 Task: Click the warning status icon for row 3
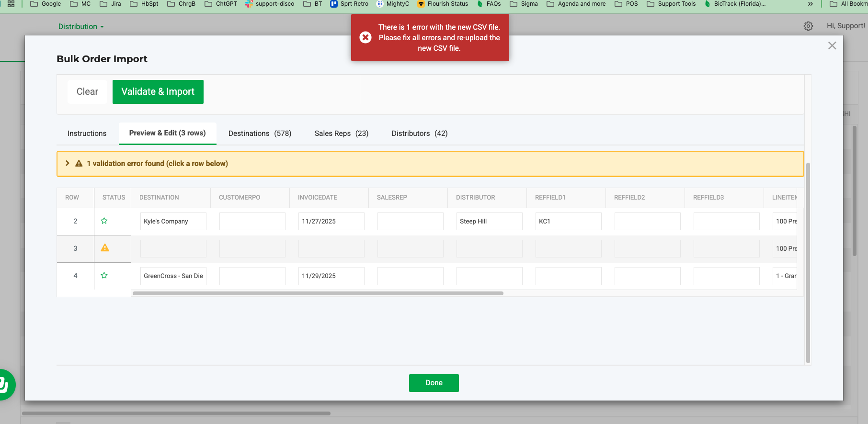pyautogui.click(x=105, y=248)
